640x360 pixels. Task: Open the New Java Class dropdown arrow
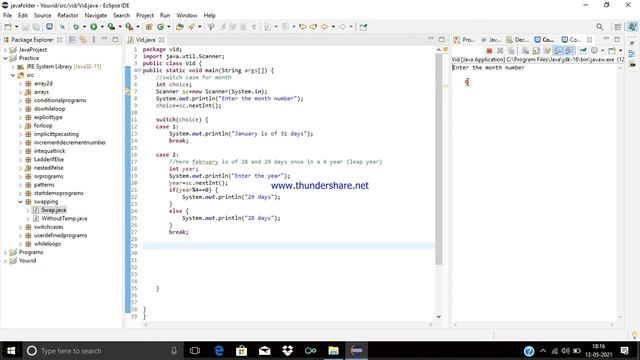(x=169, y=27)
